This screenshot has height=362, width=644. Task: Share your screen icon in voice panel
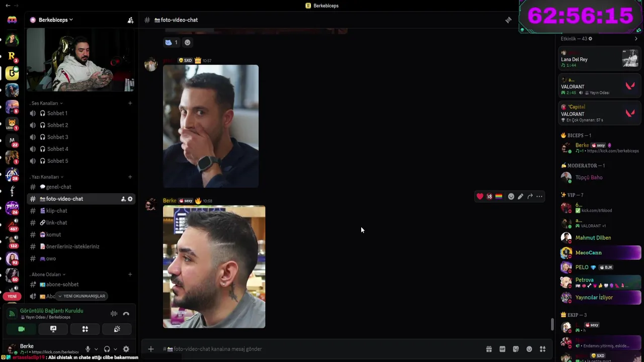click(x=53, y=329)
